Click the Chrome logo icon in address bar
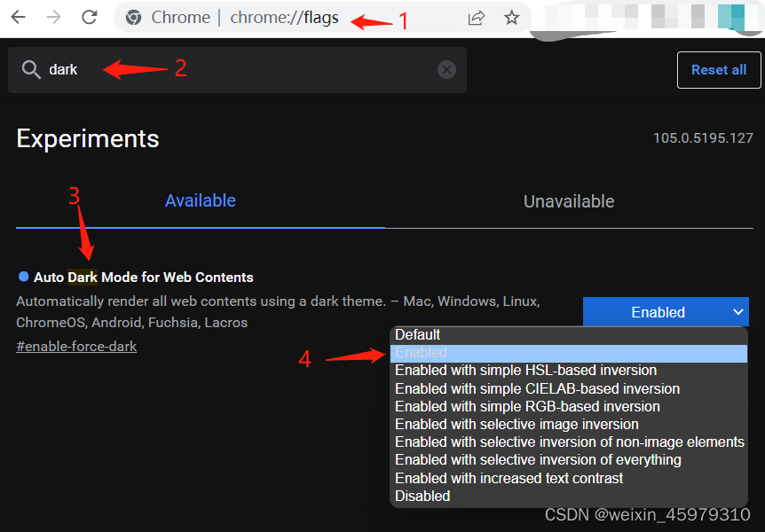The width and height of the screenshot is (765, 532). 133,18
